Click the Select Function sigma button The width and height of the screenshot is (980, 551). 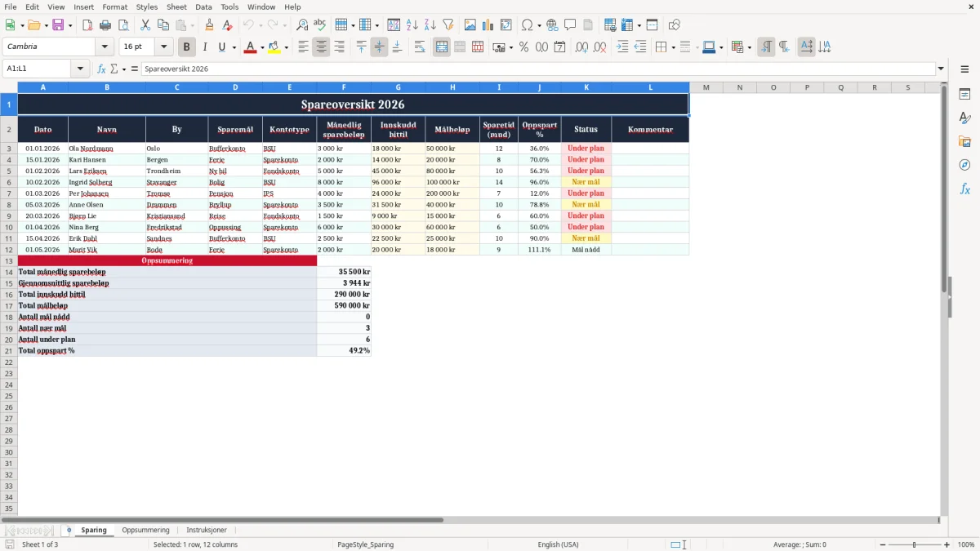pyautogui.click(x=114, y=69)
